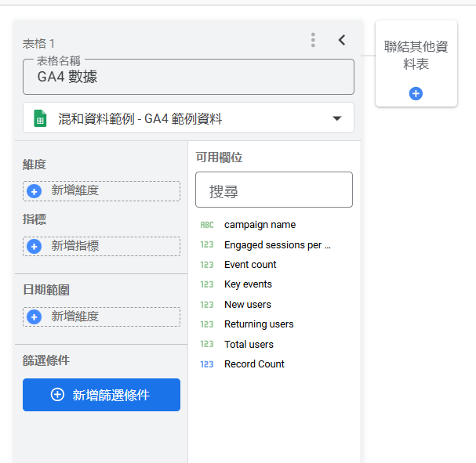Image resolution: width=476 pixels, height=463 pixels.
Task: Select the New users field
Action: pos(247,305)
